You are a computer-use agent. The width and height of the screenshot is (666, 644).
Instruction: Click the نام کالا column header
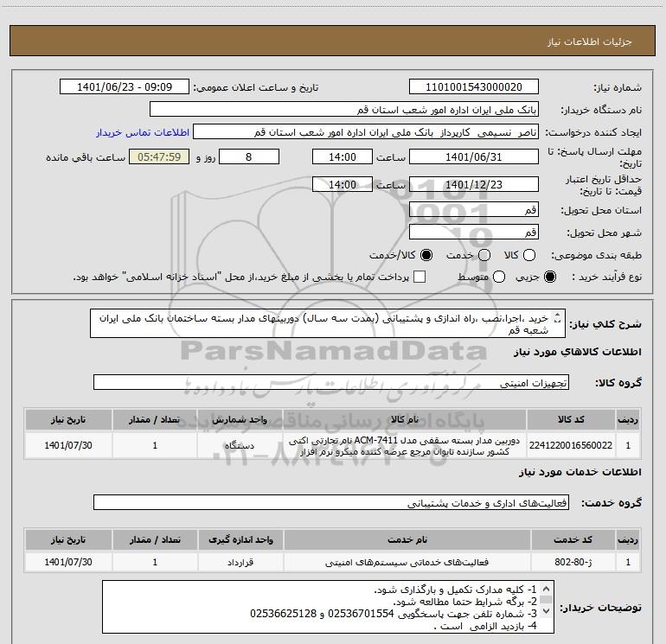pyautogui.click(x=405, y=419)
